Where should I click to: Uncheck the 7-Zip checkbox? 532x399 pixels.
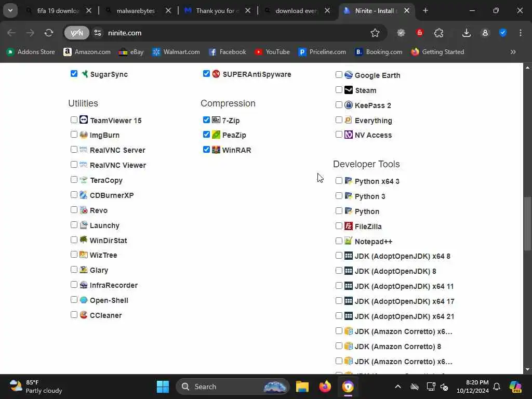(x=206, y=120)
